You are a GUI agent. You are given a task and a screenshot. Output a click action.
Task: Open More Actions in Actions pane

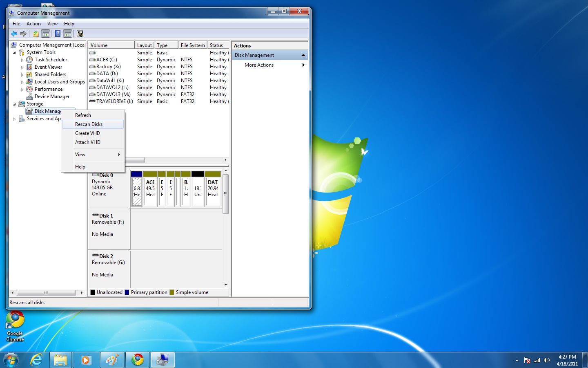click(x=269, y=65)
